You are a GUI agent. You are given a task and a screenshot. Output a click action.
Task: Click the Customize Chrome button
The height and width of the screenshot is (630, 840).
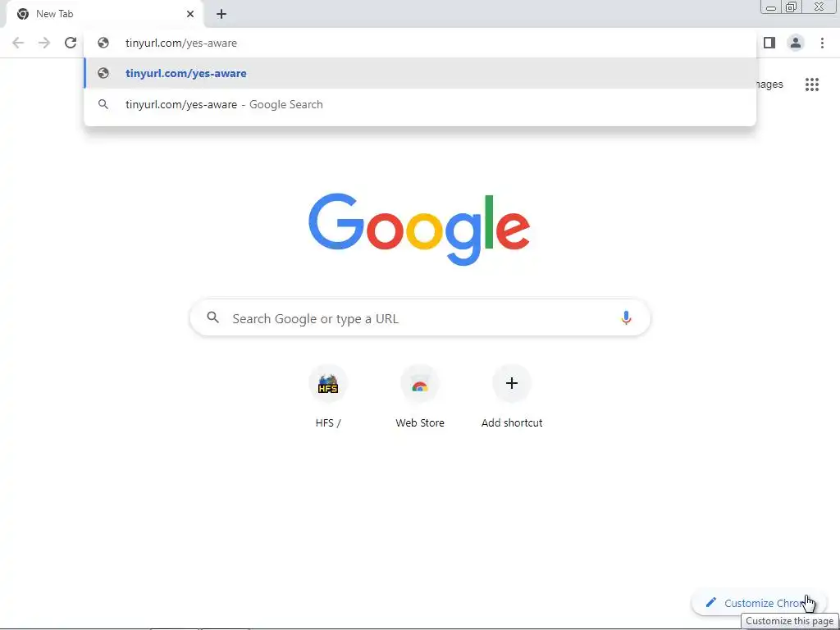(760, 603)
